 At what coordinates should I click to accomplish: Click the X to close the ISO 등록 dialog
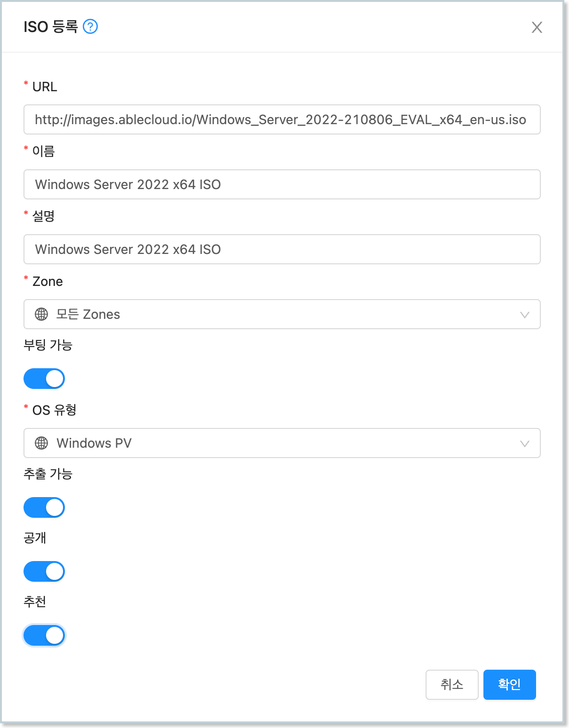coord(537,27)
